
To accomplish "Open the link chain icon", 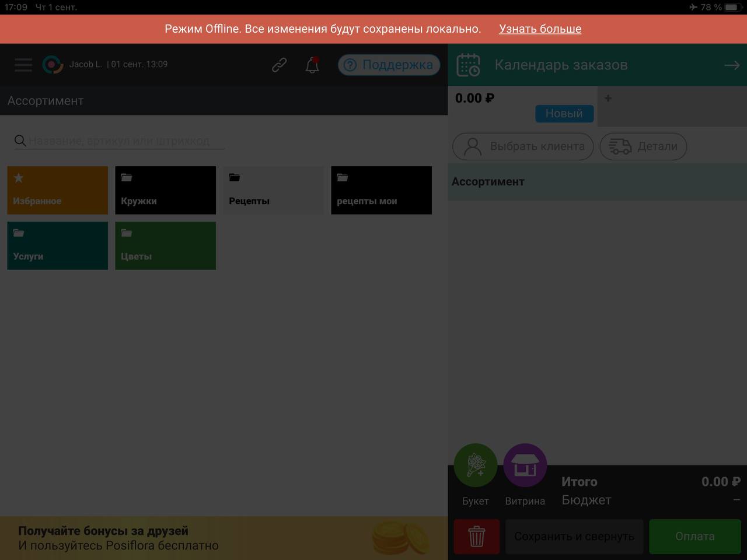I will [x=279, y=65].
